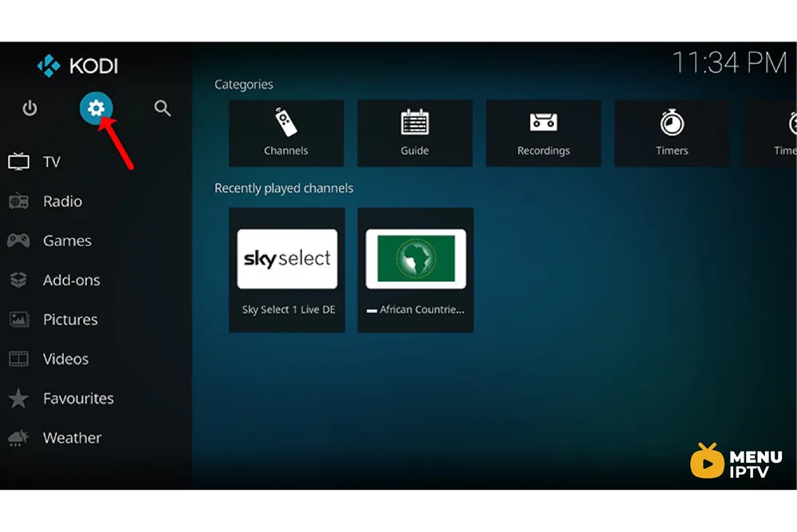Click the 11:34 PM clock
Viewport: 797px width, 532px height.
[730, 63]
